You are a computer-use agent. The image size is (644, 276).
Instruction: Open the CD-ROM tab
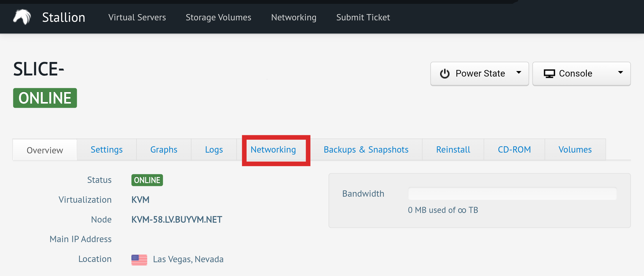pos(514,150)
